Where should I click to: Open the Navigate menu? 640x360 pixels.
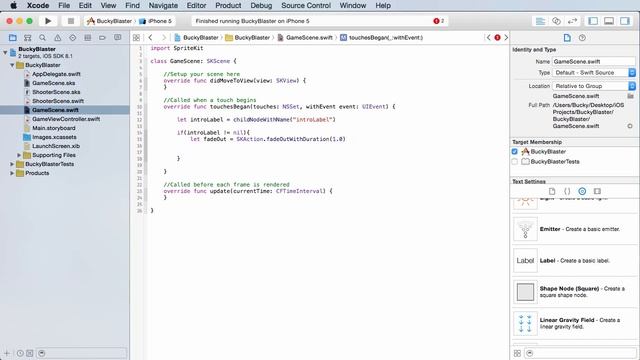(x=163, y=5)
